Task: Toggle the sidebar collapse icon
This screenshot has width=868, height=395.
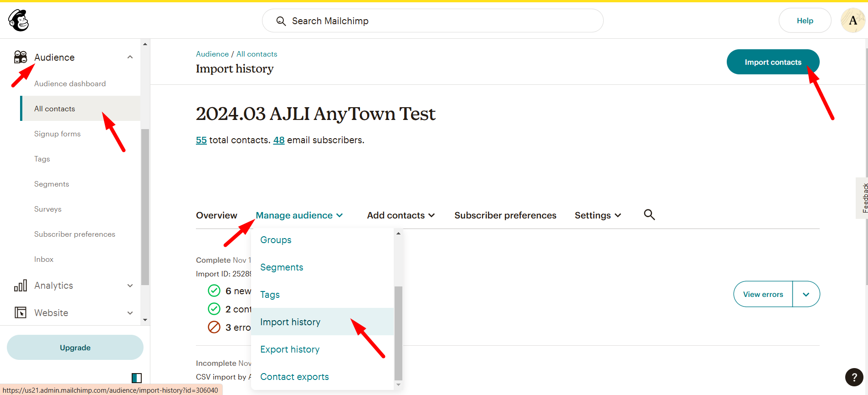Action: pos(137,378)
